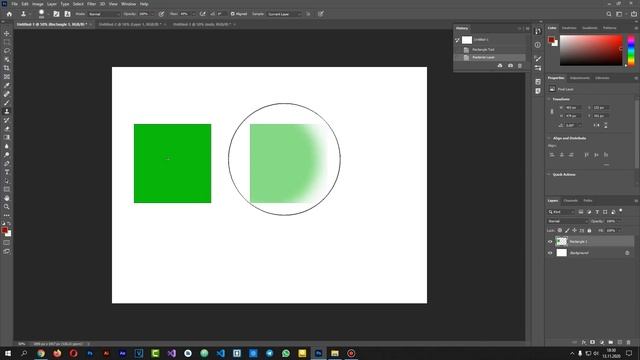Select the Hand tool

(7, 198)
